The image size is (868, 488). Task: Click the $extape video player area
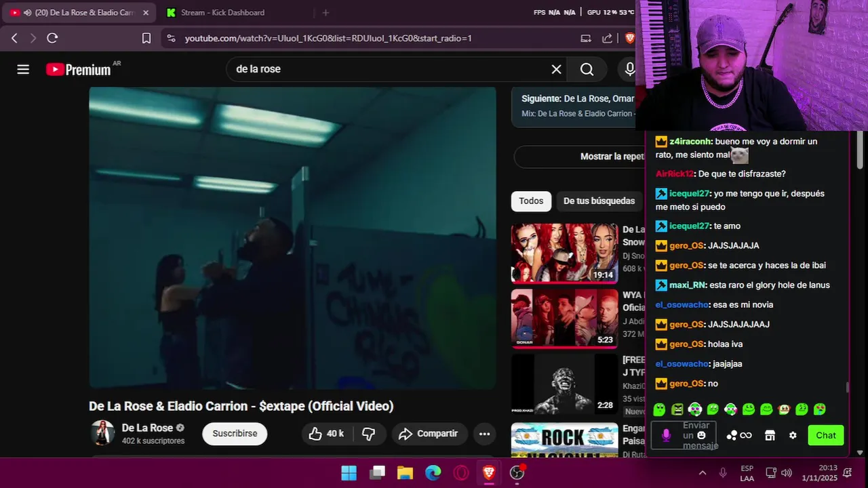[292, 238]
